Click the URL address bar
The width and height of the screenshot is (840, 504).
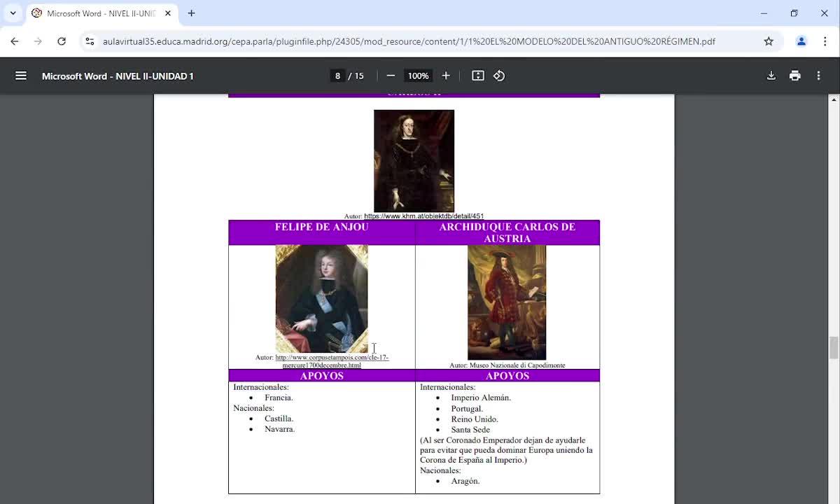tap(409, 41)
